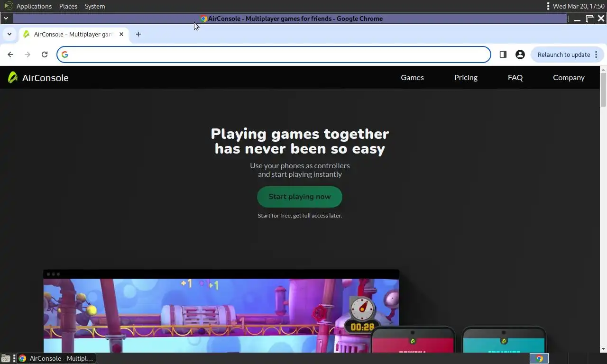Open the Places system menu

[x=68, y=6]
